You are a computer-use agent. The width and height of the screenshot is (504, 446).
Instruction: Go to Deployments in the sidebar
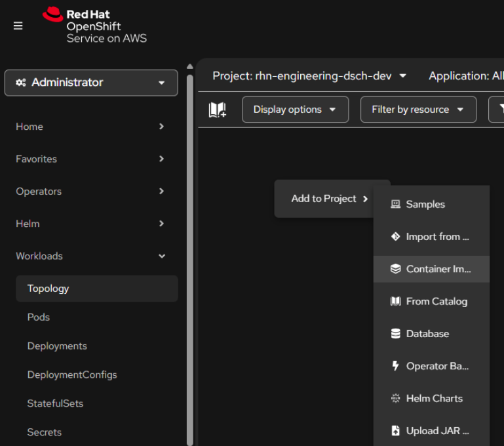point(57,346)
